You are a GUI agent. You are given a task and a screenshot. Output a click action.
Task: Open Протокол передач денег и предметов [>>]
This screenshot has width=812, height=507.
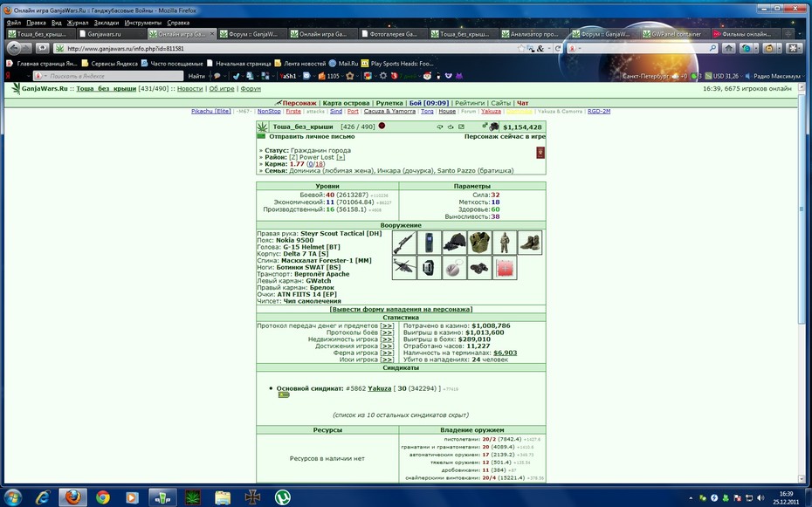coord(387,326)
